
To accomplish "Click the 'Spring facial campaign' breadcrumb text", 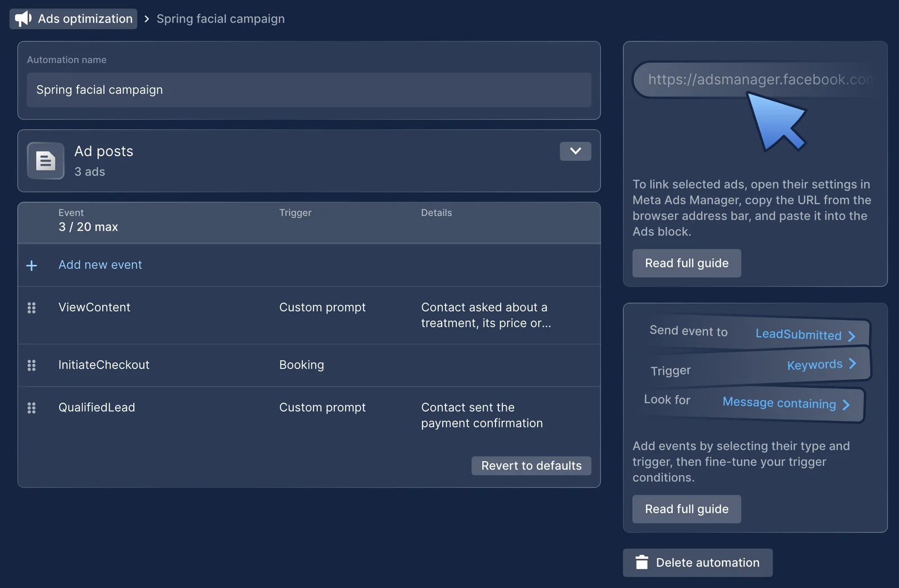I will [x=221, y=19].
